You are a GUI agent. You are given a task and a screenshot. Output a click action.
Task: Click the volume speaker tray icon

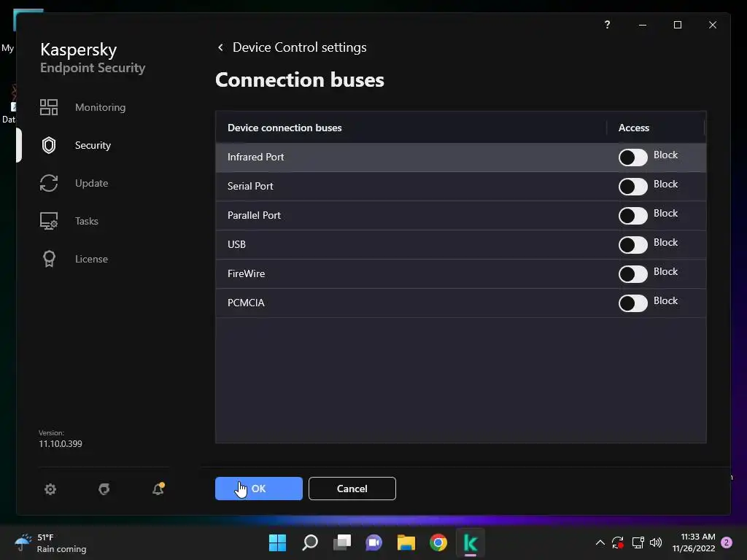[x=656, y=542]
